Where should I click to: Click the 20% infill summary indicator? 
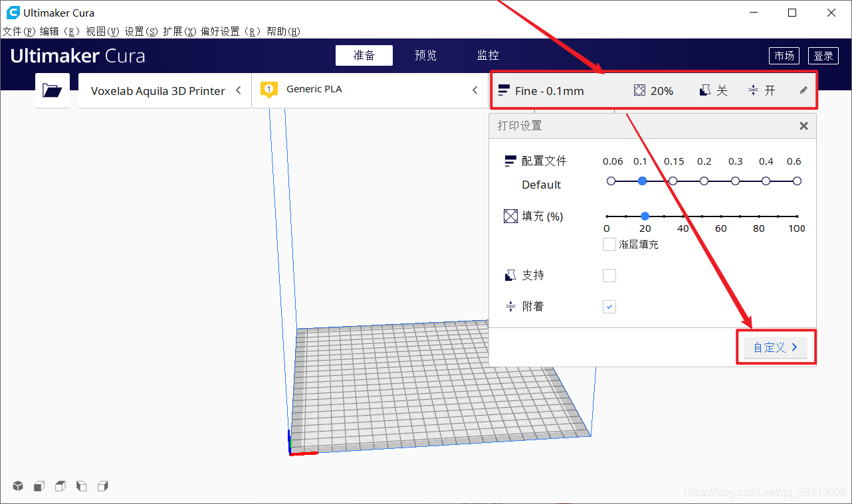tap(653, 91)
